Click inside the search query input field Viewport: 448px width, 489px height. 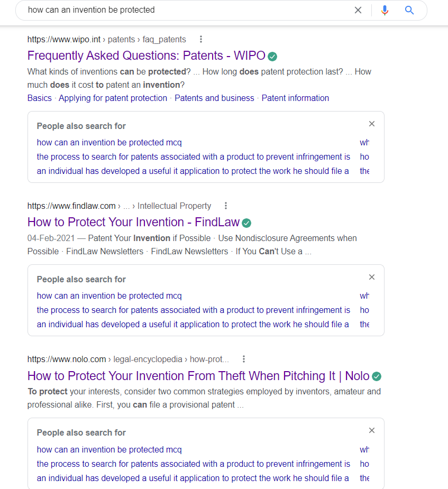click(x=187, y=10)
